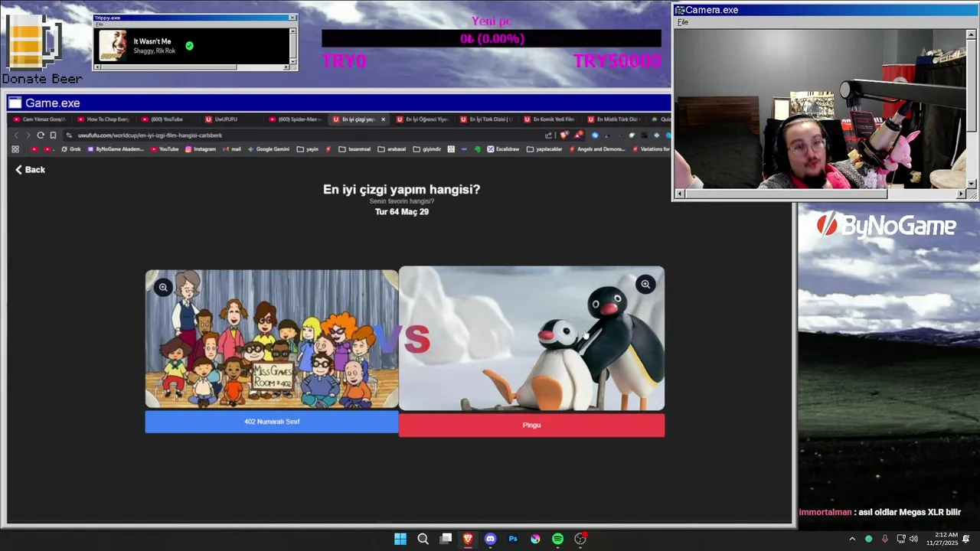This screenshot has width=980, height=551.
Task: Select the classroom cartoon picture
Action: [272, 340]
